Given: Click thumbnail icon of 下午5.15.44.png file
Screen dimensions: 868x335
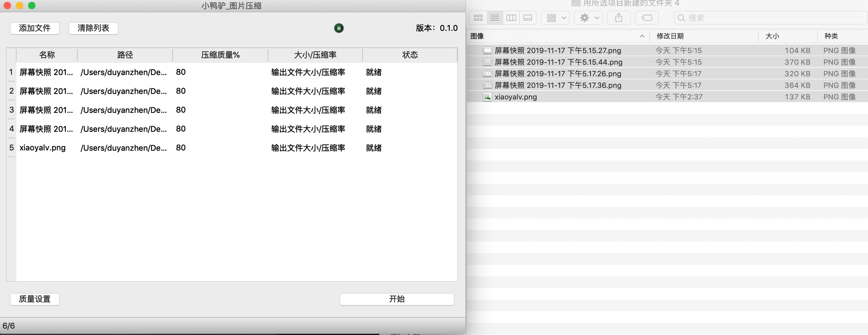Looking at the screenshot, I should 487,62.
